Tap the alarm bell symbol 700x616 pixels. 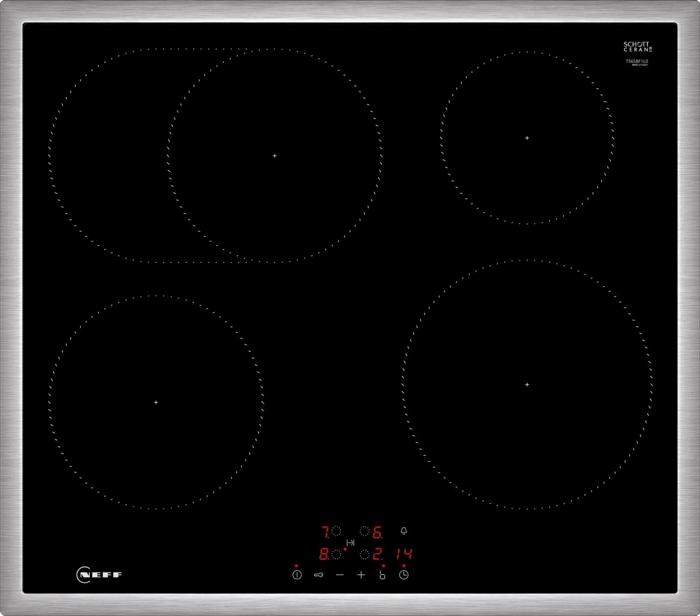[x=404, y=531]
